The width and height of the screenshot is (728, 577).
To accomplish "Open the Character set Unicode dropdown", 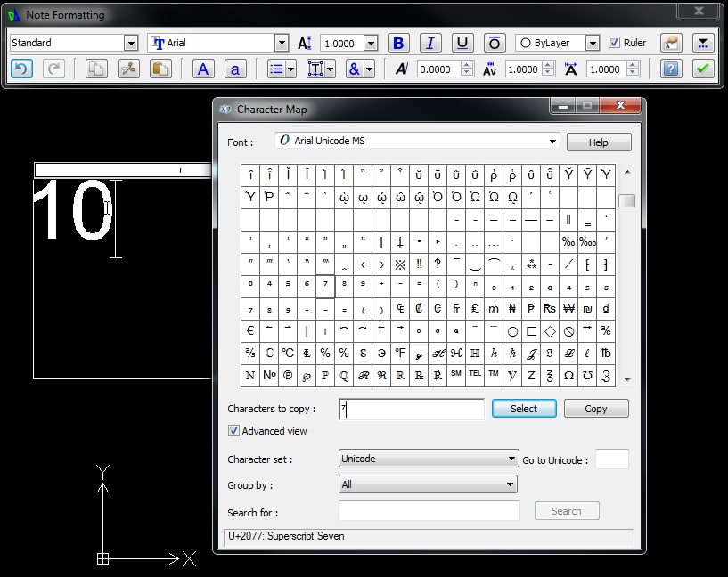I will coord(511,459).
